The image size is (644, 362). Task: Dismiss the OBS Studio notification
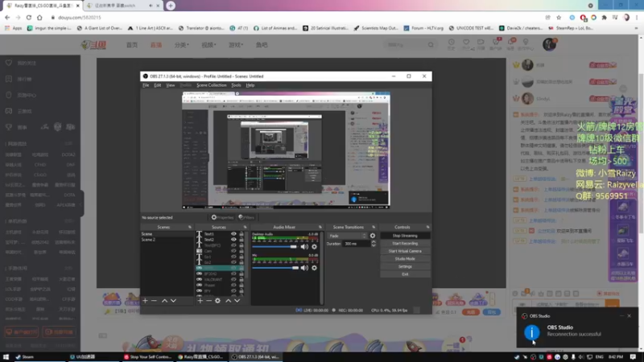click(x=630, y=315)
